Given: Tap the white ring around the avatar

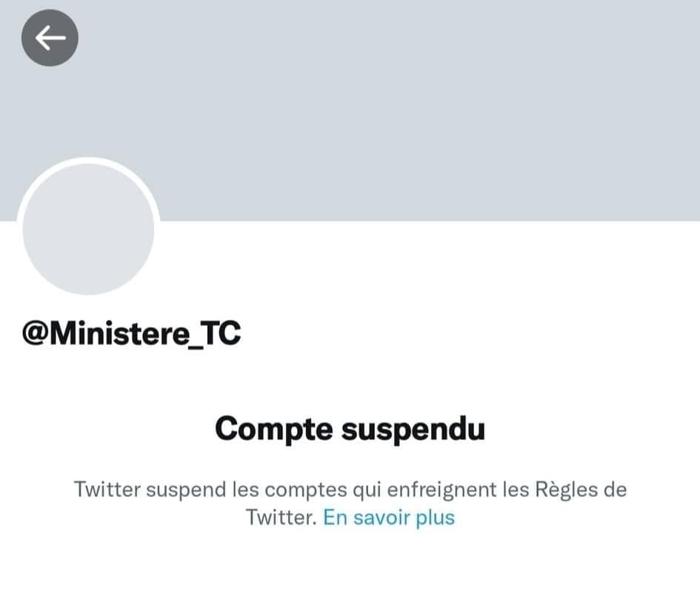Looking at the screenshot, I should coord(88,160).
